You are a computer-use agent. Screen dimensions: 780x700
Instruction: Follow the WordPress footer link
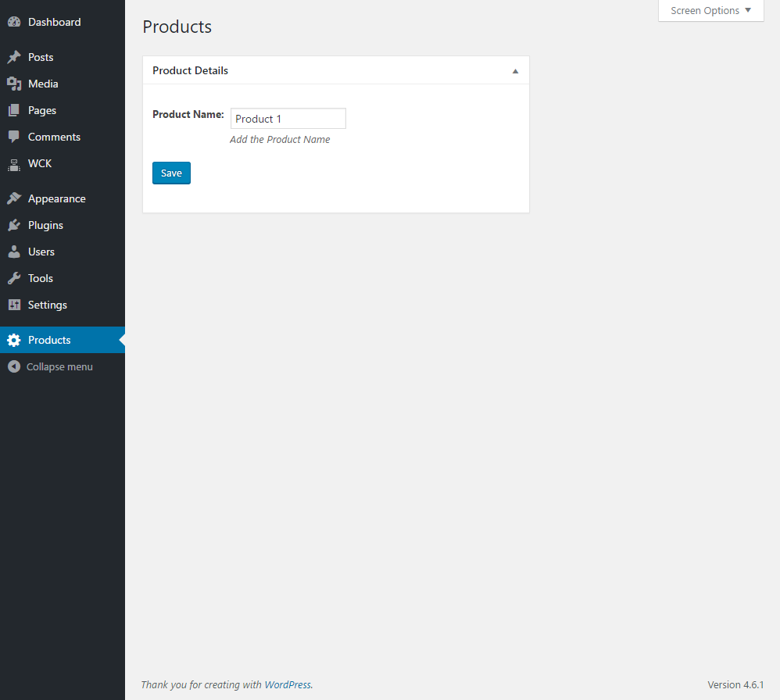click(288, 684)
